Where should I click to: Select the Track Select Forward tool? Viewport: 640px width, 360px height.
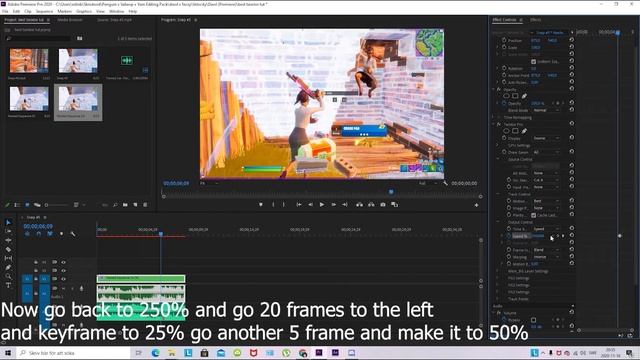tap(8, 231)
